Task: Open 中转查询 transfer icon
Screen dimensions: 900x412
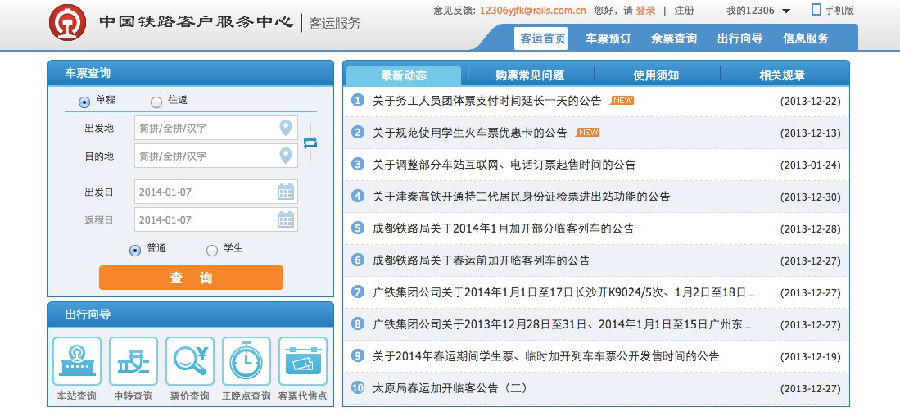Action: tap(133, 362)
